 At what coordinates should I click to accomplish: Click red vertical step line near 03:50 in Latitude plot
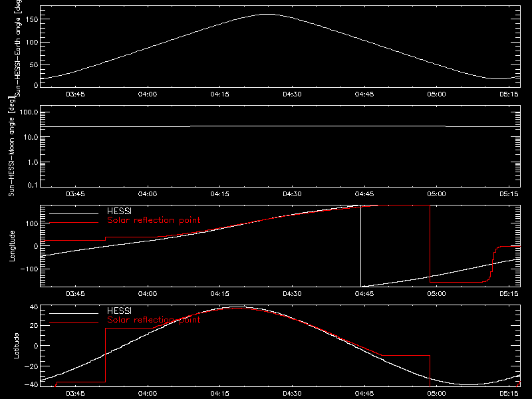pyautogui.click(x=106, y=355)
